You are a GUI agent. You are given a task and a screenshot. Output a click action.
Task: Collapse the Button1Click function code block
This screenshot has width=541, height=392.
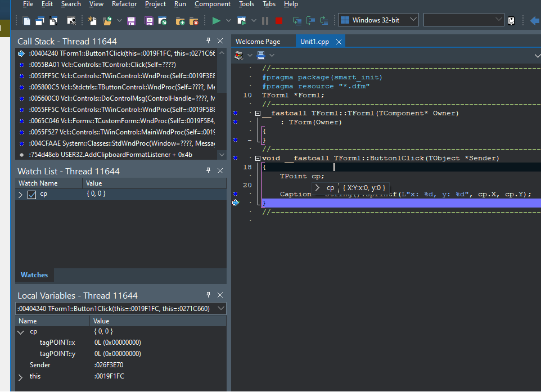(258, 159)
